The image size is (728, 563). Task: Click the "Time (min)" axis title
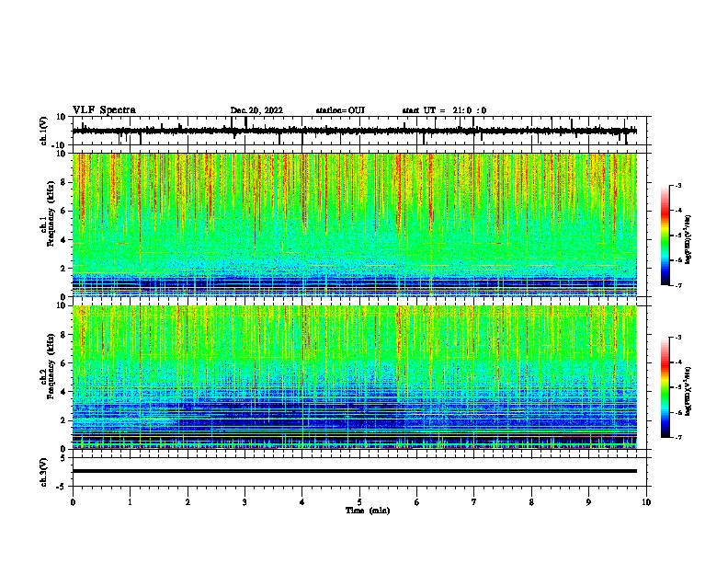(368, 511)
